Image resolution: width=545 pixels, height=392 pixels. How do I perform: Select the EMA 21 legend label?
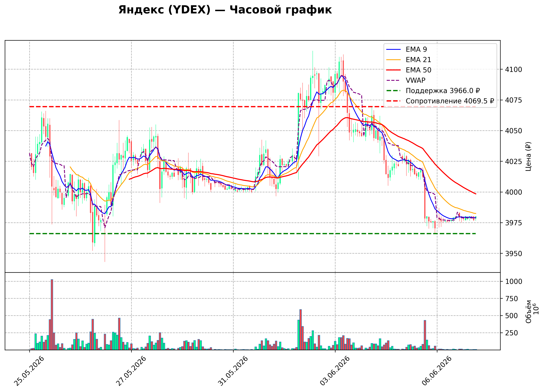418,60
